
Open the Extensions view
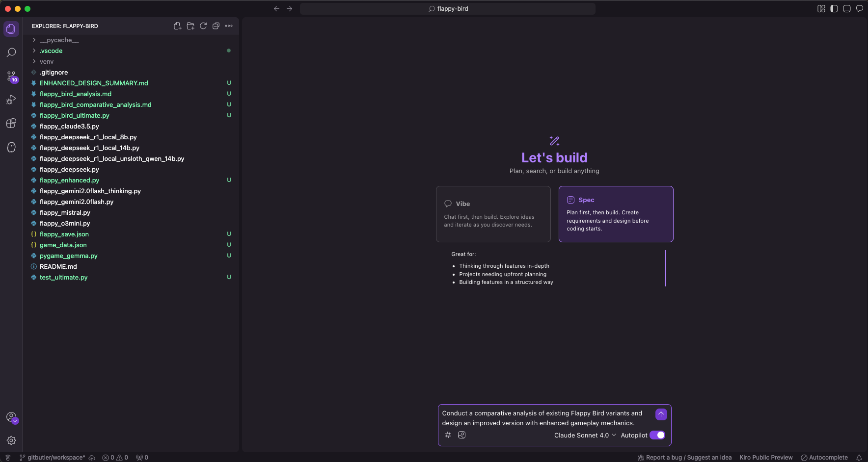point(11,124)
